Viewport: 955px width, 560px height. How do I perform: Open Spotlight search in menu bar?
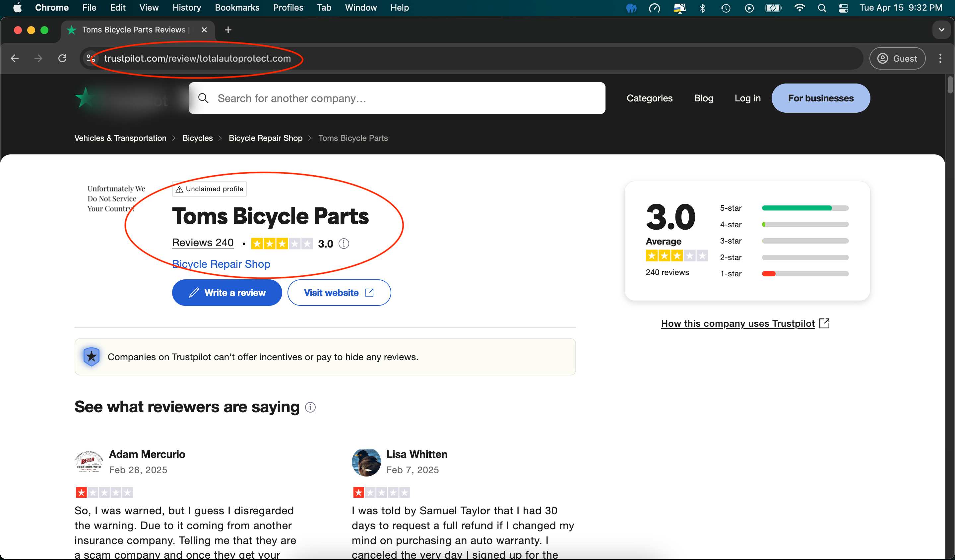coord(822,8)
